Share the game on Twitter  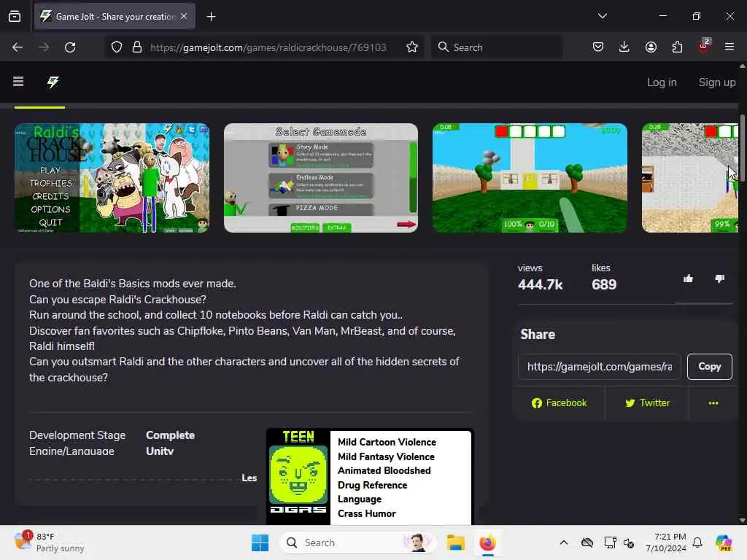[647, 402]
